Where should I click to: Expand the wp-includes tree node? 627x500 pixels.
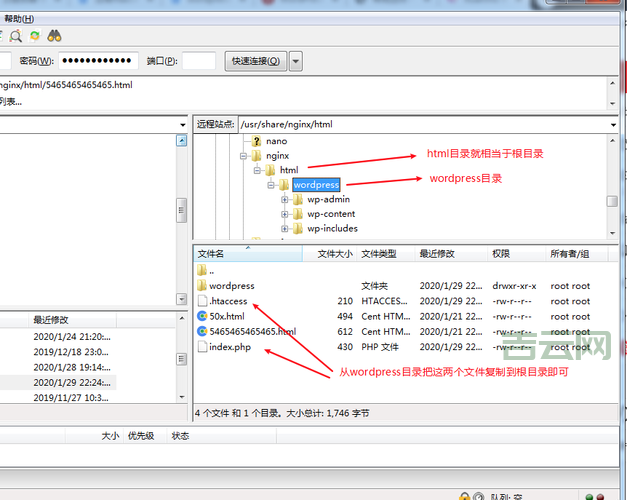pos(284,229)
